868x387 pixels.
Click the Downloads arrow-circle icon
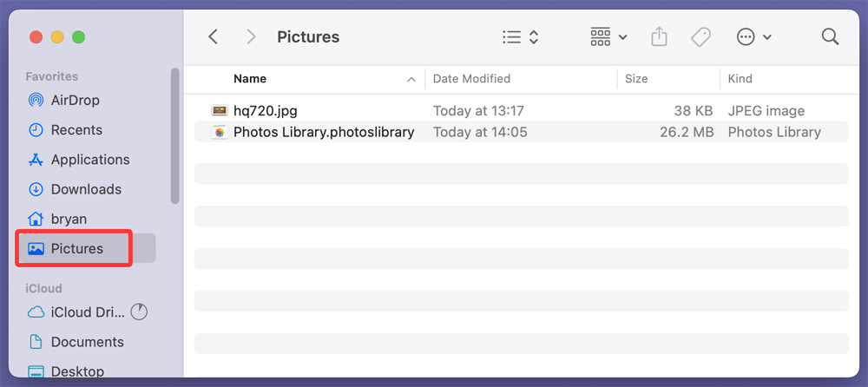(36, 189)
